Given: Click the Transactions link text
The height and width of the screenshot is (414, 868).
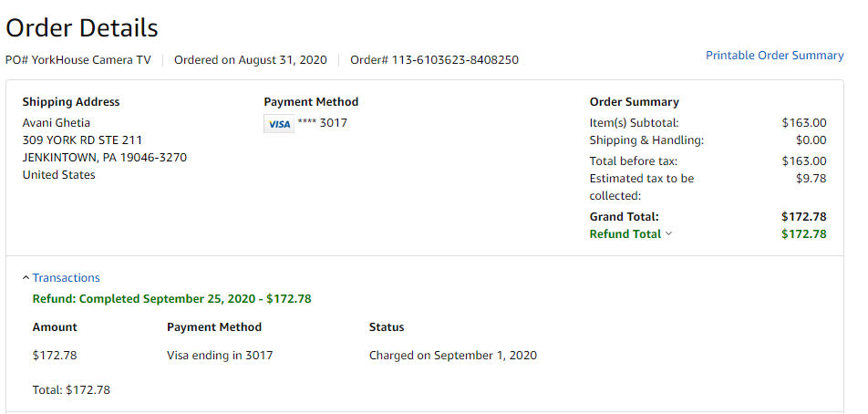Looking at the screenshot, I should coord(67,278).
